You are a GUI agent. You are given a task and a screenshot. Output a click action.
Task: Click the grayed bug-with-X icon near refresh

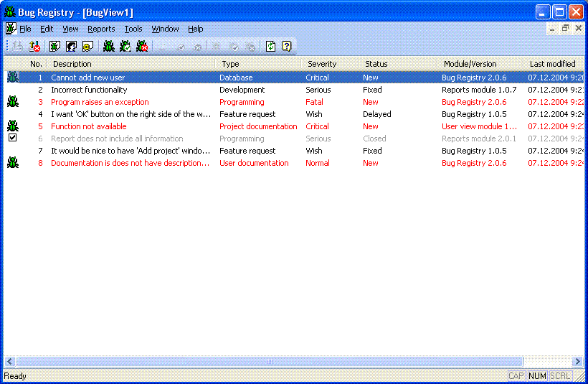pos(250,47)
